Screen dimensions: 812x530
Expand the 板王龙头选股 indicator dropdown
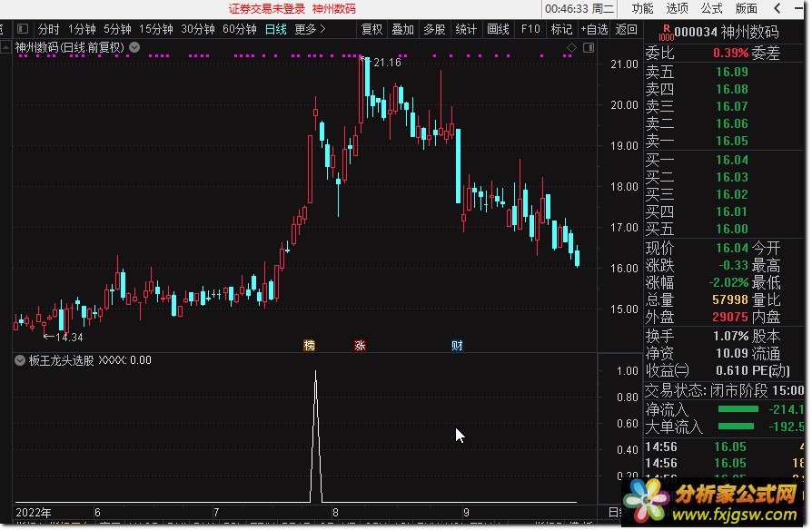(x=20, y=360)
